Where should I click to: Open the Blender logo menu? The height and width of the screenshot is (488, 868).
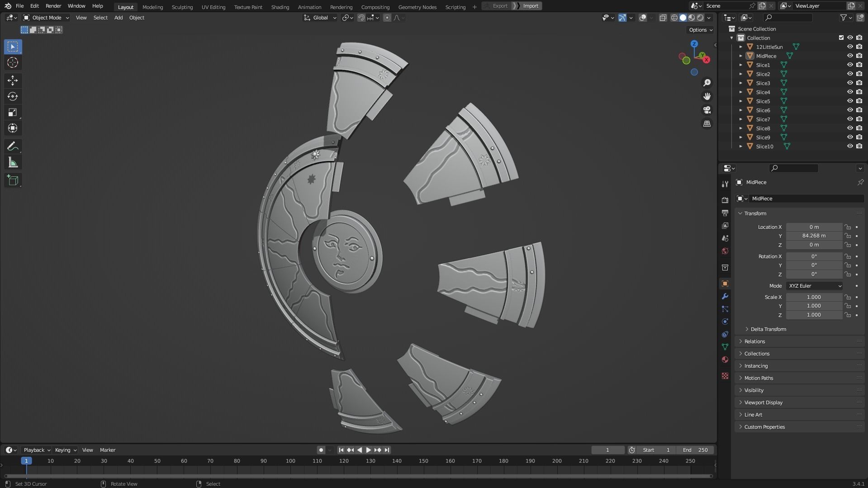click(x=8, y=6)
